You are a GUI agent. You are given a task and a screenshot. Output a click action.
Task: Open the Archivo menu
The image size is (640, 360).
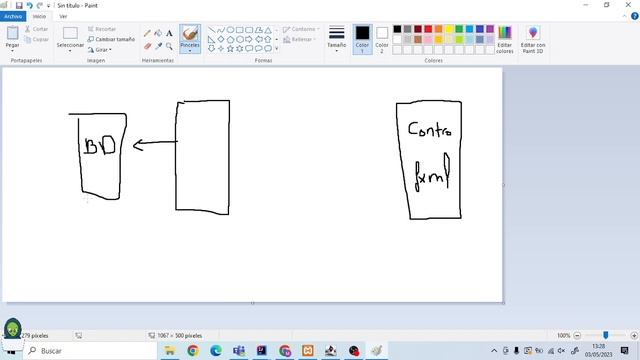coord(13,16)
